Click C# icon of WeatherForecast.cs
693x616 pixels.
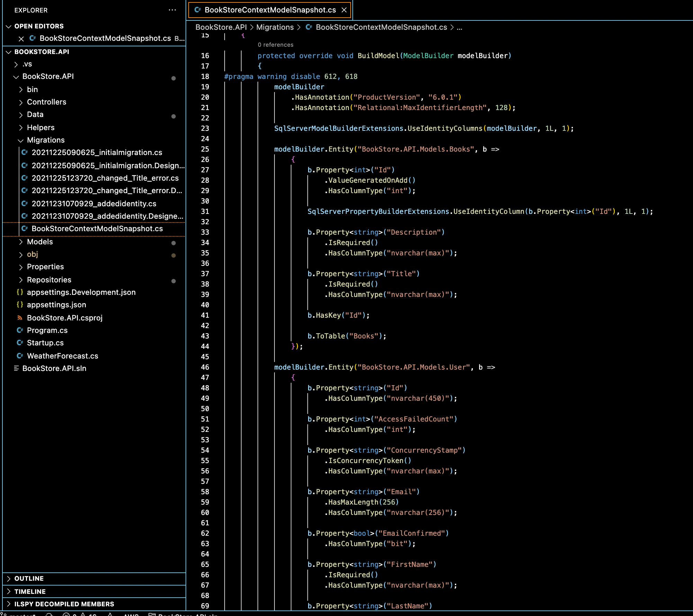coord(20,356)
